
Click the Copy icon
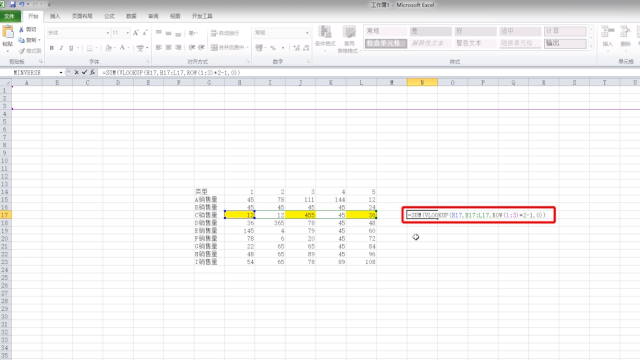(21, 40)
